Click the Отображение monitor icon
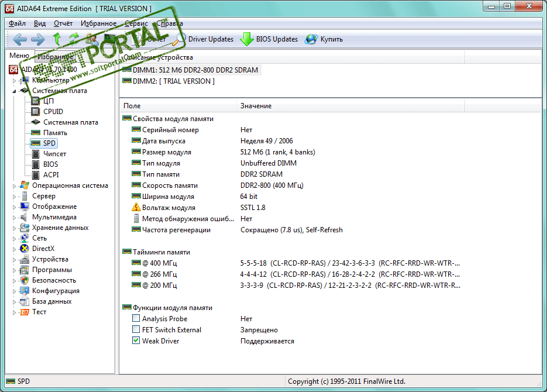Viewport: 547px width, 392px height. (25, 207)
